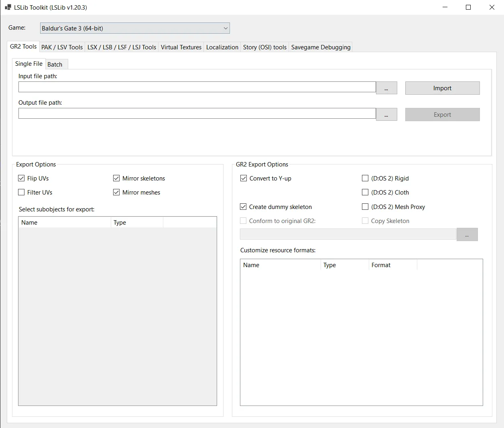
Task: Browse for the input file path
Action: coord(386,88)
